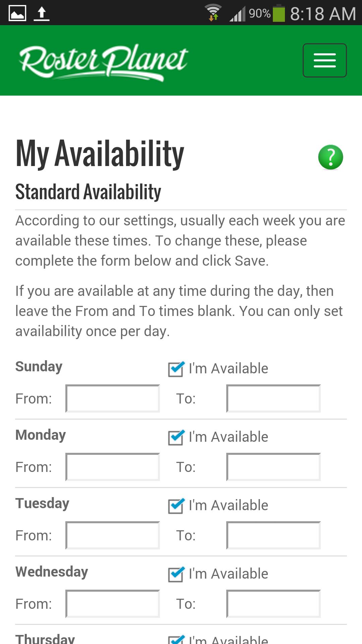Disable Tuesday's I'm Available checkbox
The image size is (362, 644).
tap(176, 506)
